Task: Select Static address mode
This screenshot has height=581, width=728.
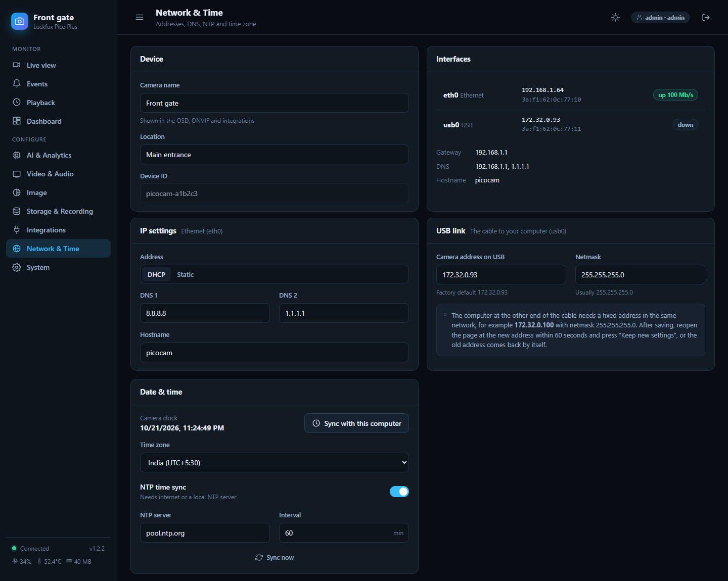Action: click(185, 274)
